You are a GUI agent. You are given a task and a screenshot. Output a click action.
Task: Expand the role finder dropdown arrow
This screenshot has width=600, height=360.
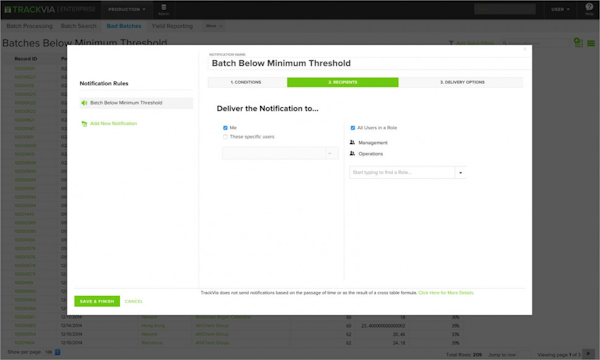click(460, 173)
